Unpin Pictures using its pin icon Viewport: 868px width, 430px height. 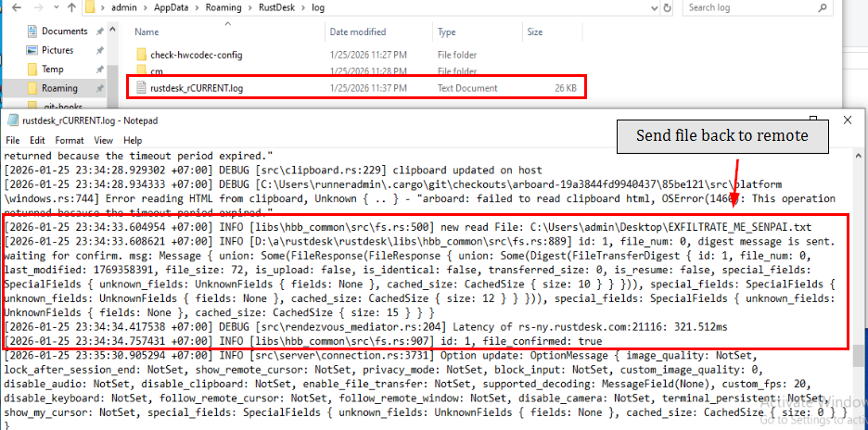coord(99,51)
